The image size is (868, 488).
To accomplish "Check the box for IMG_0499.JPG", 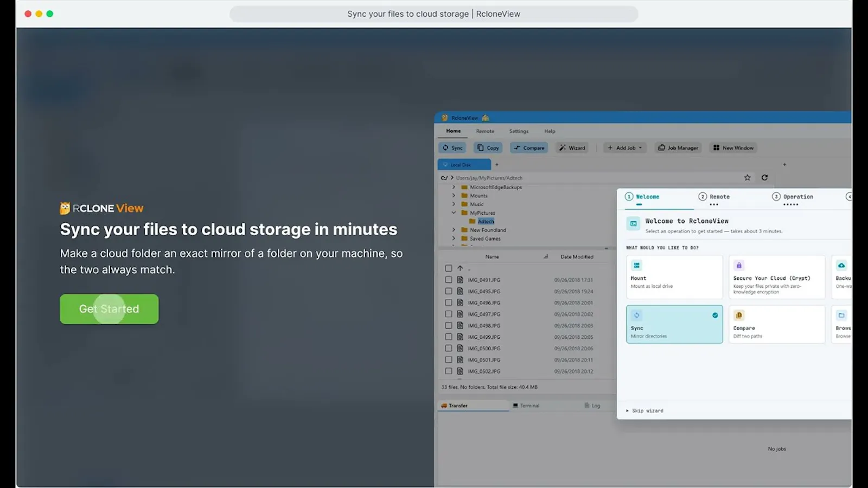I will (449, 337).
